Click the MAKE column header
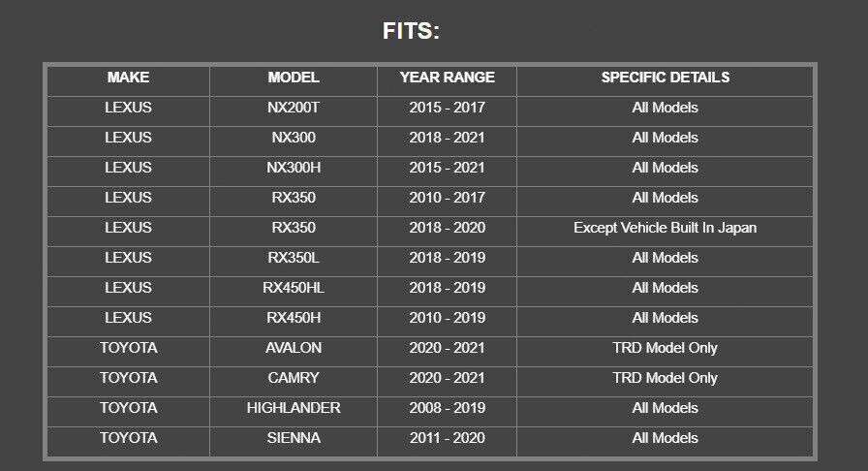The width and height of the screenshot is (868, 471). [x=128, y=78]
